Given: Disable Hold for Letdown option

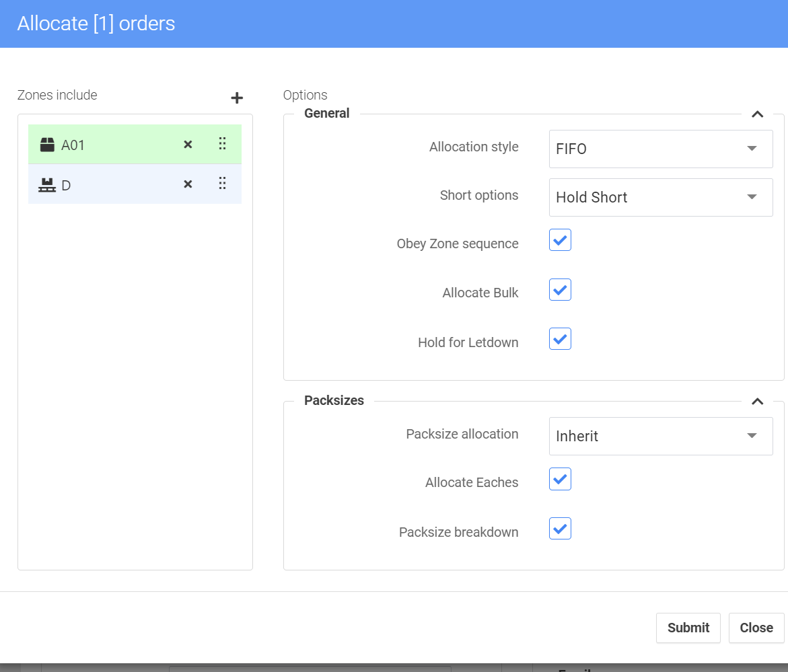Looking at the screenshot, I should 560,339.
